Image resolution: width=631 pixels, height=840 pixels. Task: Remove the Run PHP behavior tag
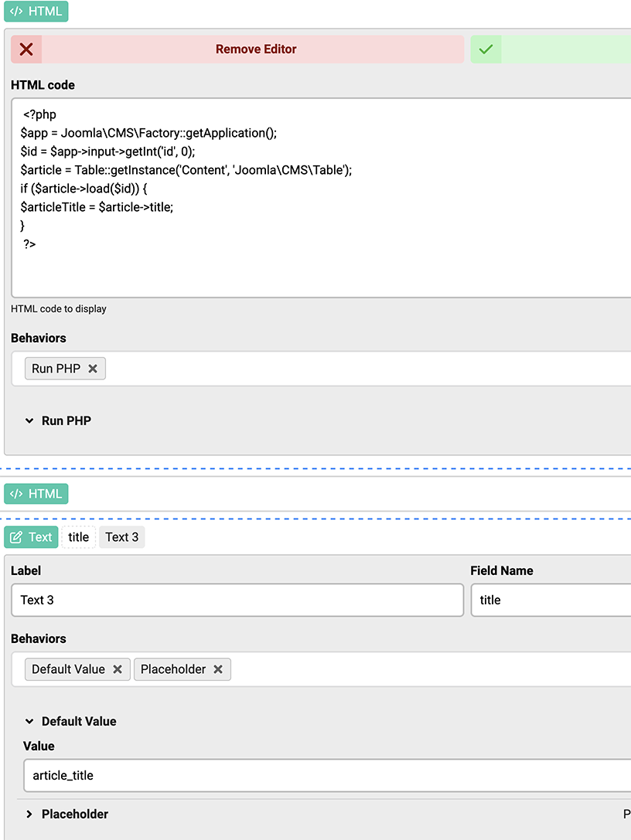point(93,369)
